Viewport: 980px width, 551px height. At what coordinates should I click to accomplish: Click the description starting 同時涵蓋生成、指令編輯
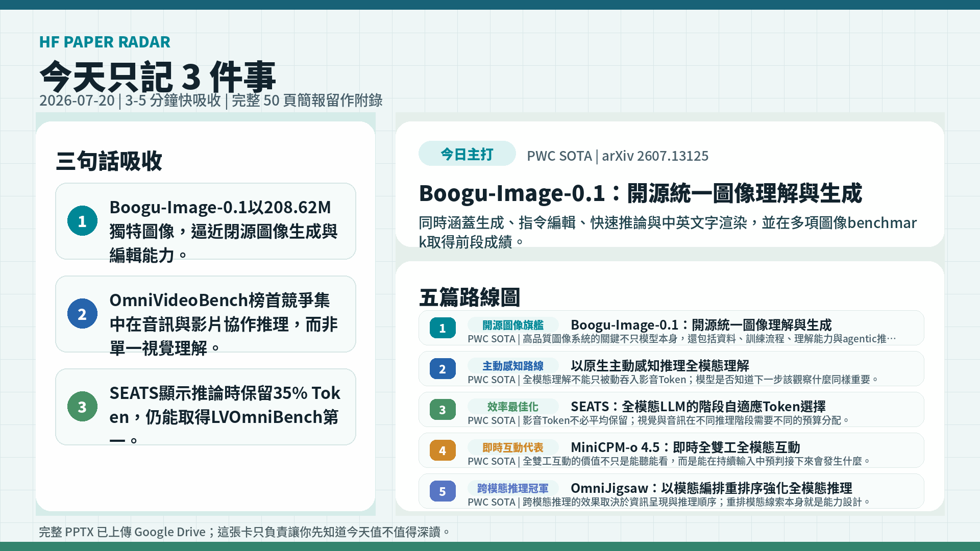click(668, 232)
